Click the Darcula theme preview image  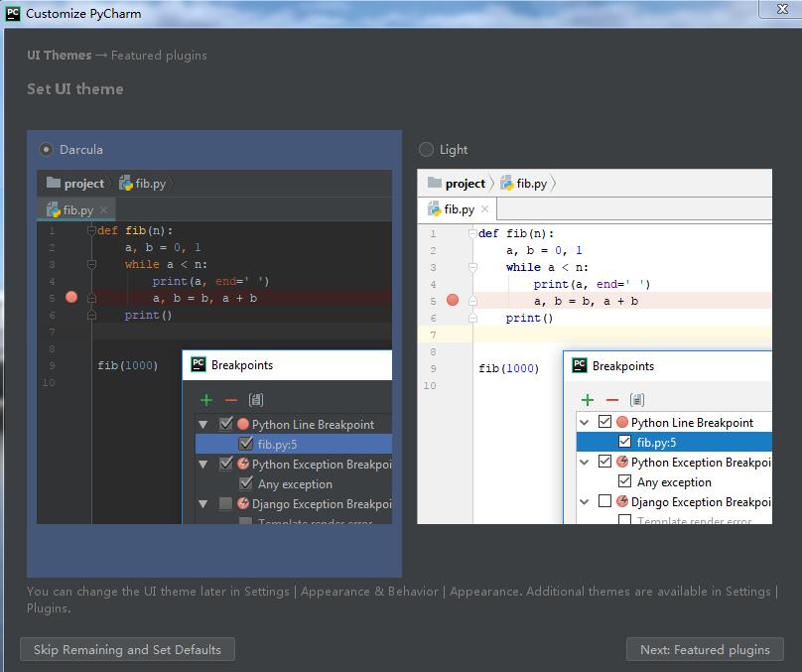click(214, 346)
